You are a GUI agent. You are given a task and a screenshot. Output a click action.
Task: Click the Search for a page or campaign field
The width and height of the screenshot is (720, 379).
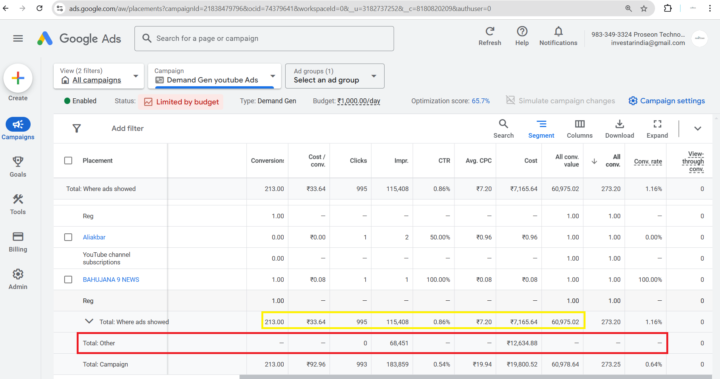point(264,39)
